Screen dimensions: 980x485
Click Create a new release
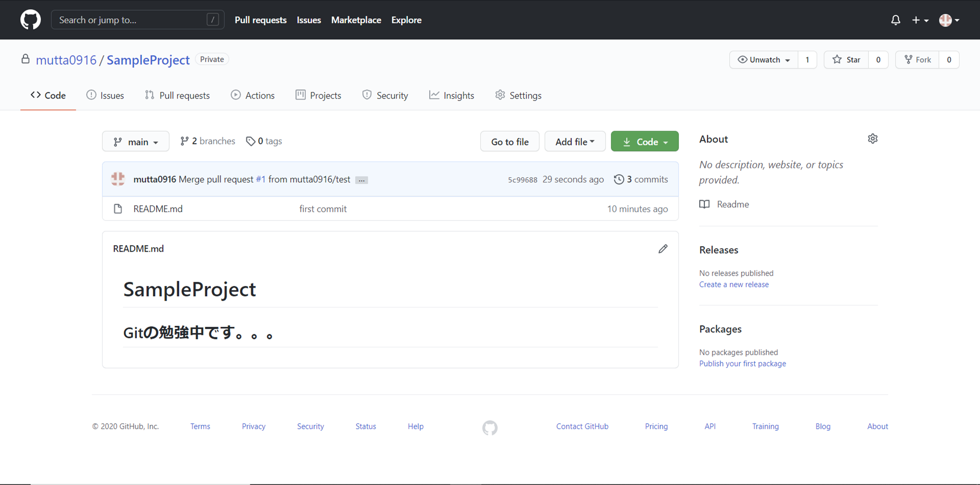[x=734, y=284]
